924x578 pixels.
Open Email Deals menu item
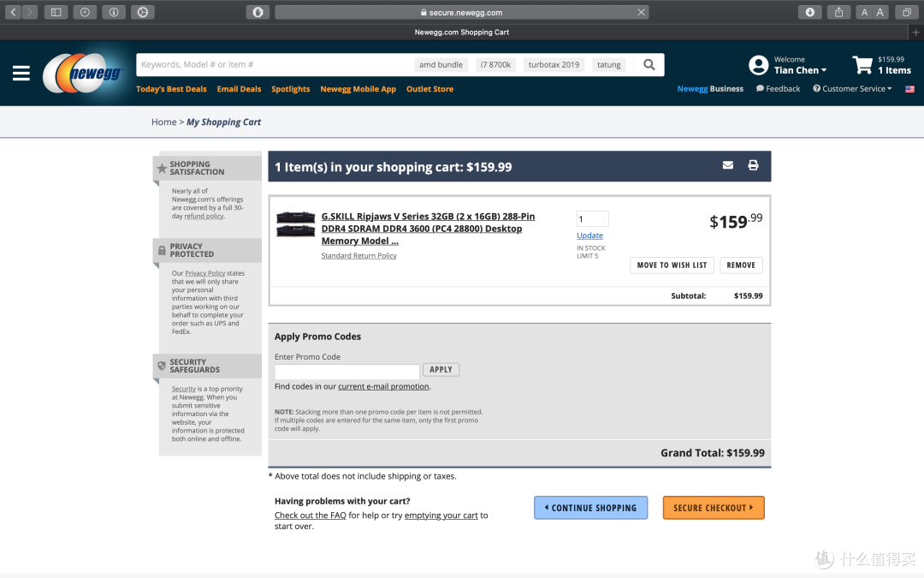click(239, 89)
